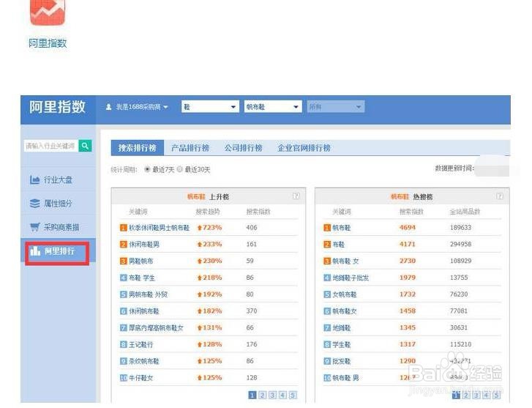Open the disabled third category dropdown
Viewport: 532px width, 408px height.
coord(336,107)
